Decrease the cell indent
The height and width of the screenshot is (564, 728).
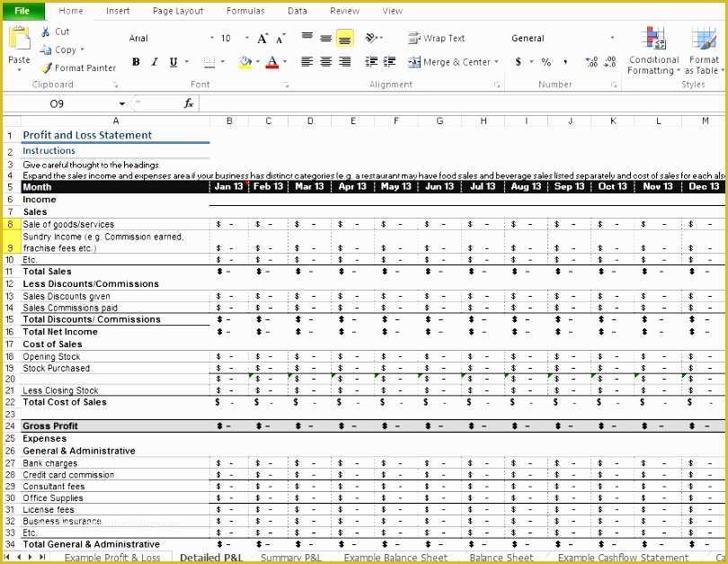[x=371, y=61]
